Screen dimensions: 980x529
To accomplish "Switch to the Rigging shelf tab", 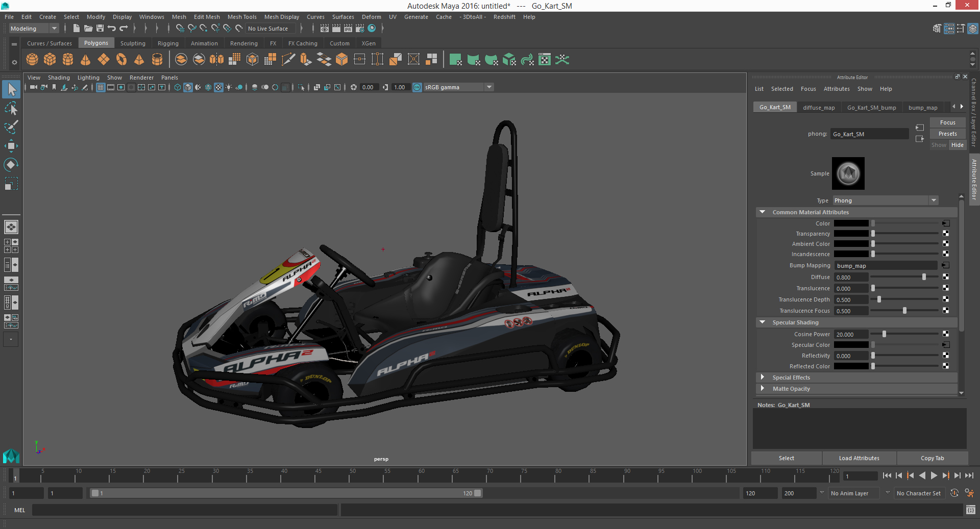I will (168, 43).
